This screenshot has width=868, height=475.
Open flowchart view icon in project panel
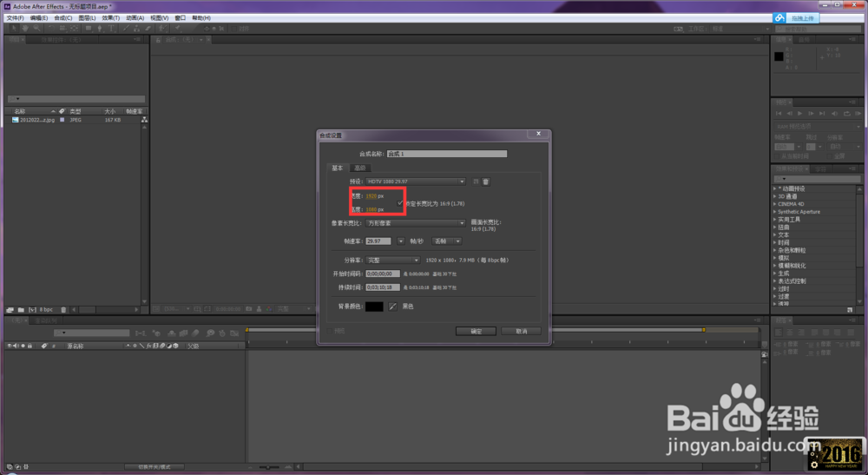144,120
